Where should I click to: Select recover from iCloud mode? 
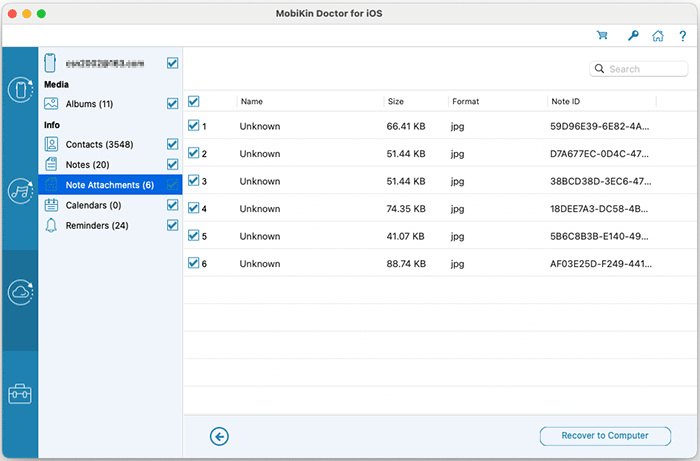click(20, 292)
